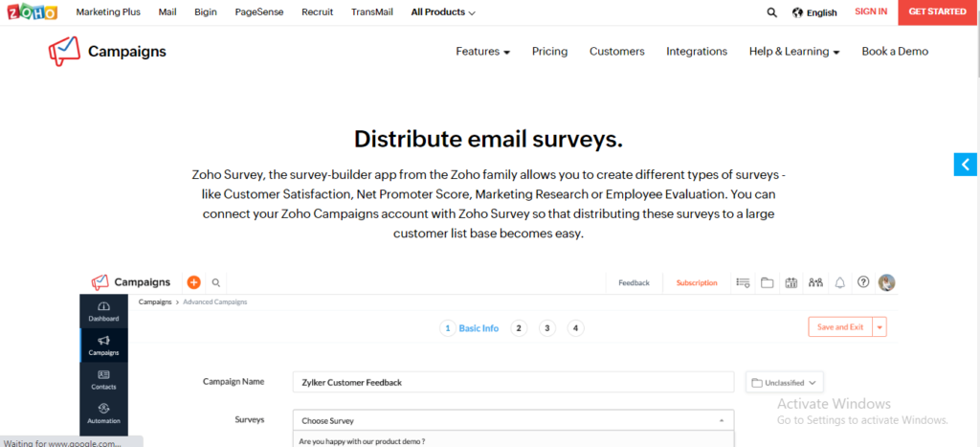Viewport: 980px width, 447px height.
Task: Click the search magnifier icon in top bar
Action: click(x=772, y=12)
